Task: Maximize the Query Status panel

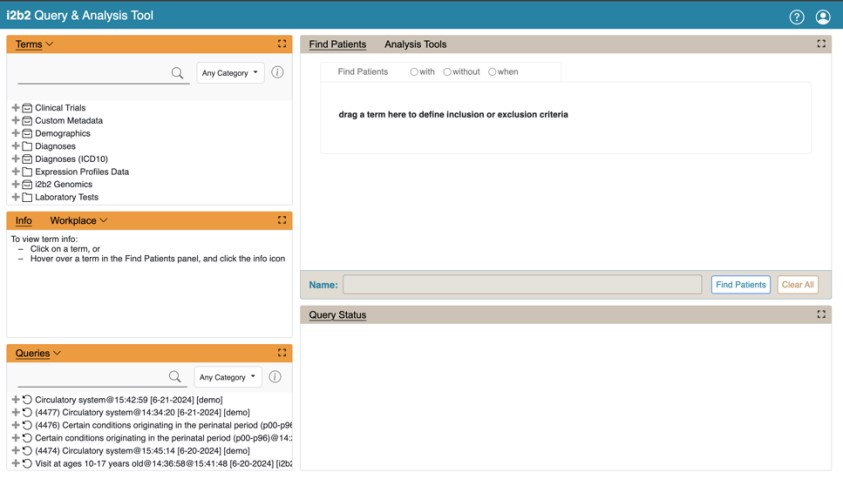Action: click(x=821, y=314)
